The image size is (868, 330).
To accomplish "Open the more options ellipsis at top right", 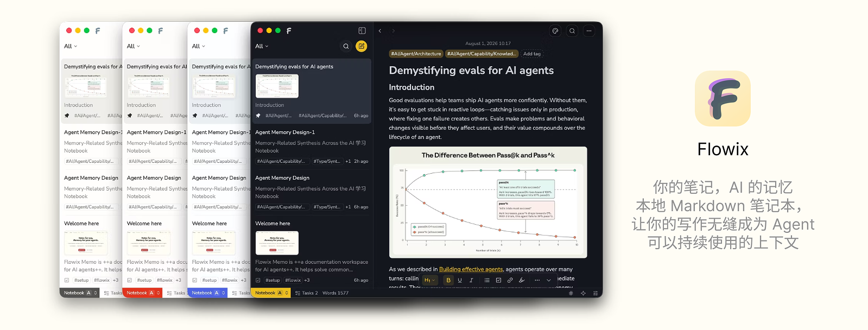I will pyautogui.click(x=589, y=31).
